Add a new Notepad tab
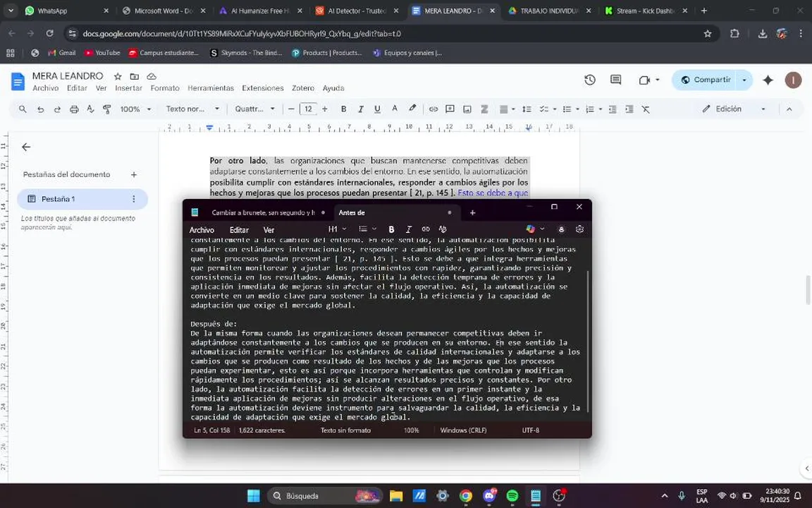Image resolution: width=812 pixels, height=508 pixels. point(472,212)
